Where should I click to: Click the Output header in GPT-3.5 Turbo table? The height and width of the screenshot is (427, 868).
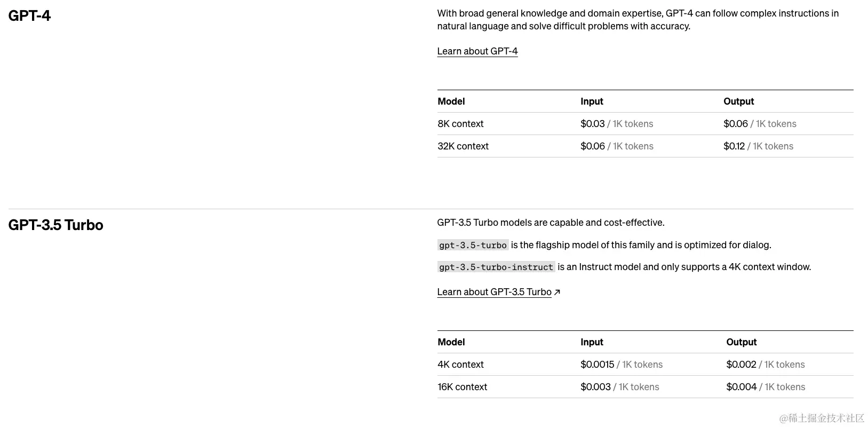pos(742,342)
